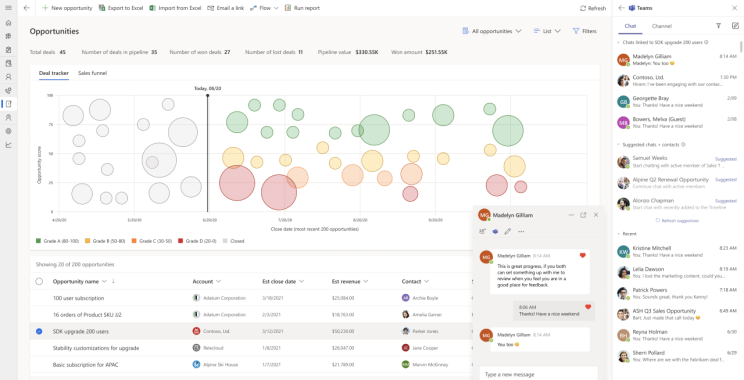Open the clipboard-check Activities sidebar icon

(x=8, y=49)
